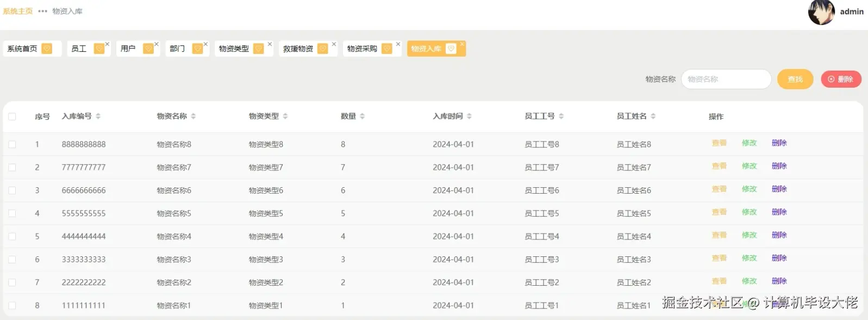Close the 物资类型 tab
The width and height of the screenshot is (868, 320).
pyautogui.click(x=270, y=44)
